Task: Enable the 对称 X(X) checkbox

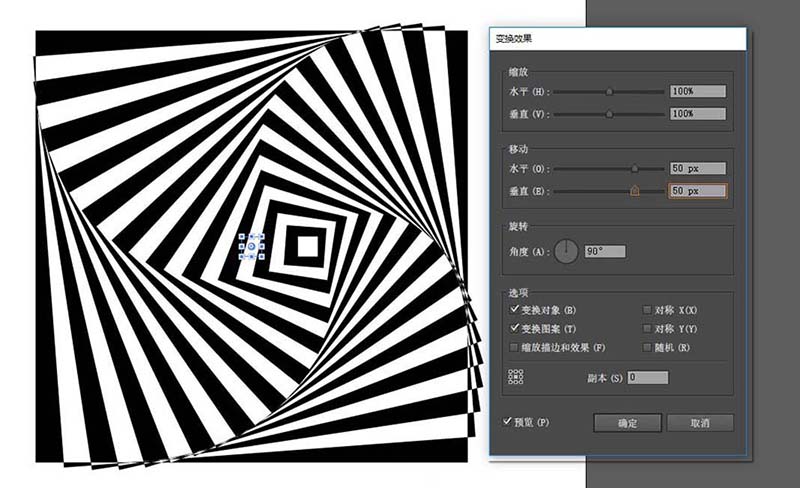Action: coord(647,309)
